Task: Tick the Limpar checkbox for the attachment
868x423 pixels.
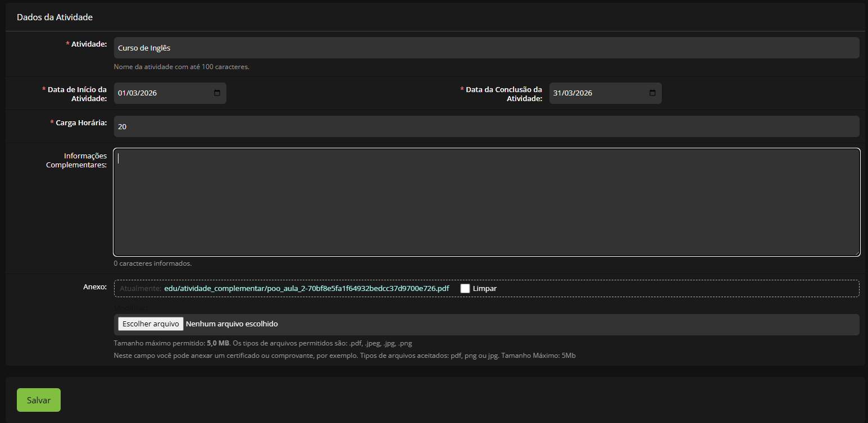Action: 465,288
